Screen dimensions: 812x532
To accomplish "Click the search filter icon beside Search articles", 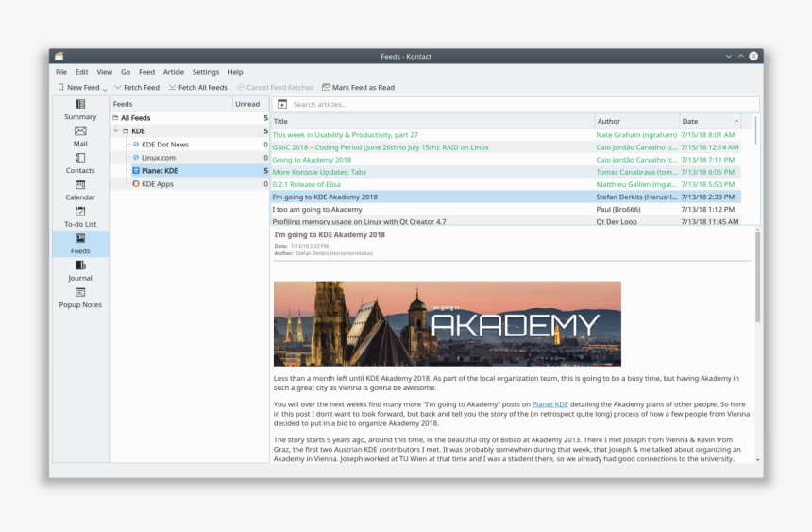I will click(x=282, y=104).
